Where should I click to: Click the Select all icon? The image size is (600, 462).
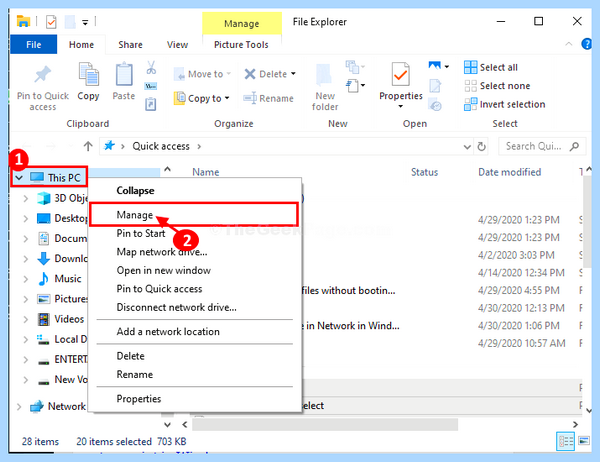tap(470, 67)
